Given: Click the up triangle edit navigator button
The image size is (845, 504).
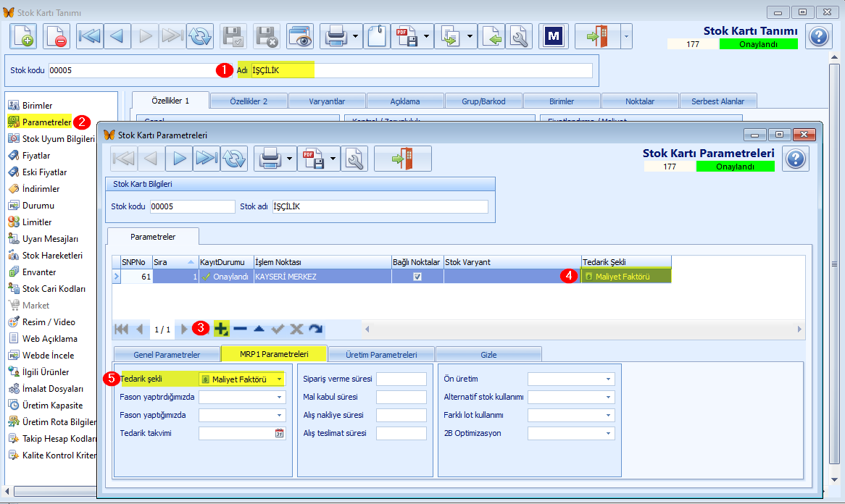Looking at the screenshot, I should coord(259,329).
